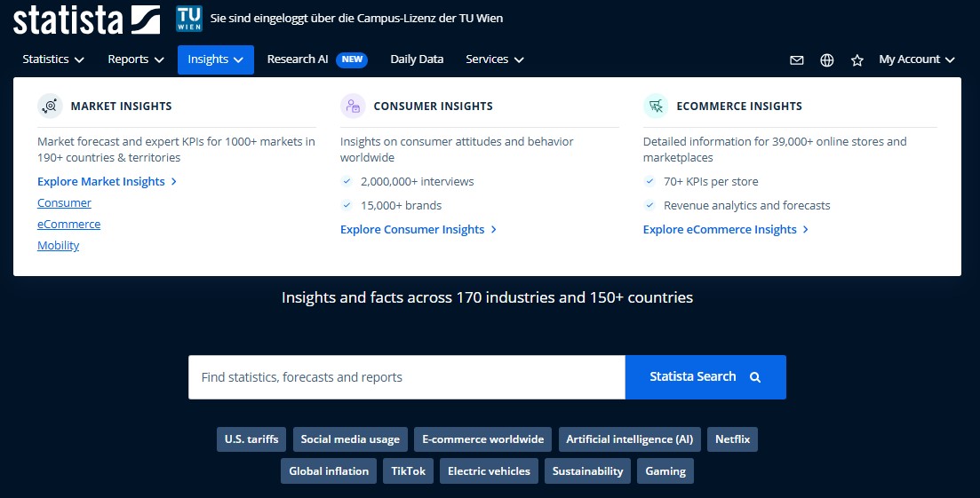Click the Consumer Insights section icon
Viewport: 980px width, 498px height.
[x=353, y=107]
